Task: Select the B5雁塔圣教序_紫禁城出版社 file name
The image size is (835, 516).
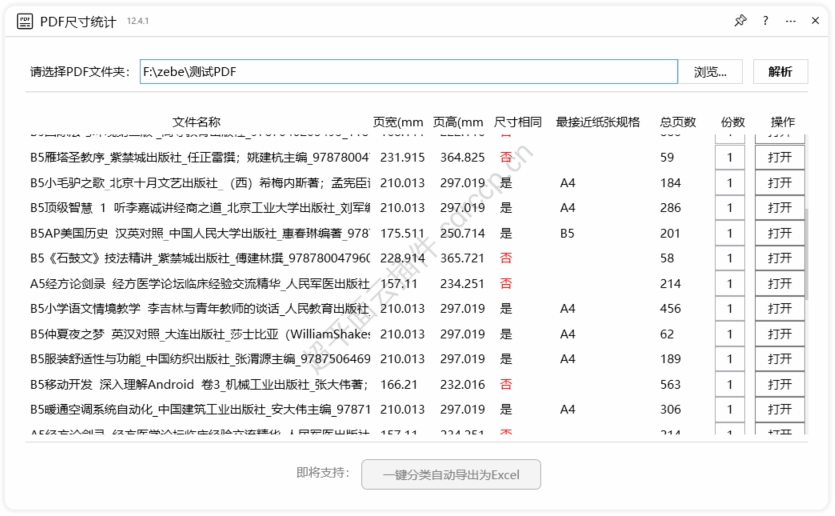Action: pyautogui.click(x=200, y=157)
